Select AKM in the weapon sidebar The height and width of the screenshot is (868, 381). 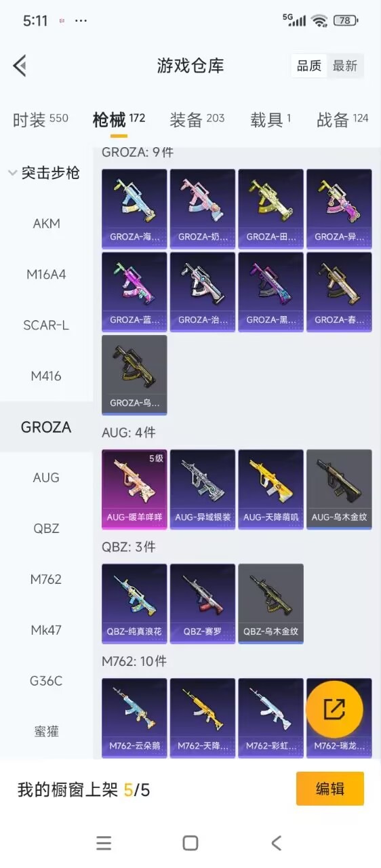click(46, 223)
